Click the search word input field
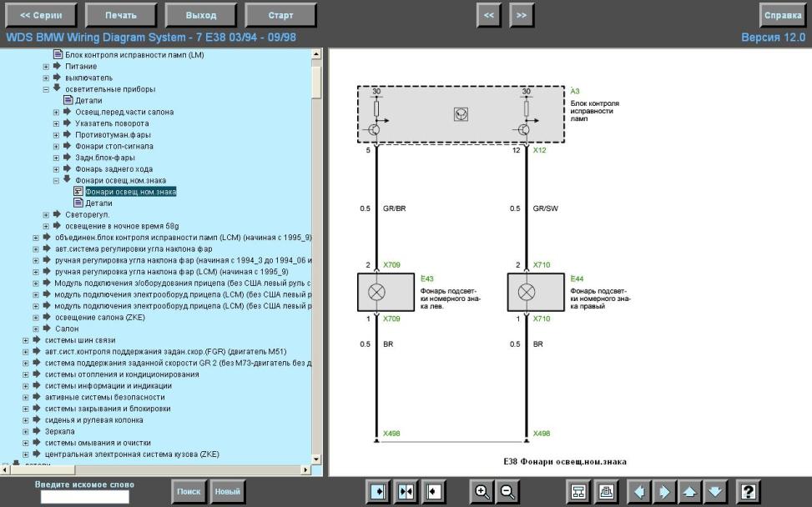This screenshot has height=507, width=812. tap(85, 497)
